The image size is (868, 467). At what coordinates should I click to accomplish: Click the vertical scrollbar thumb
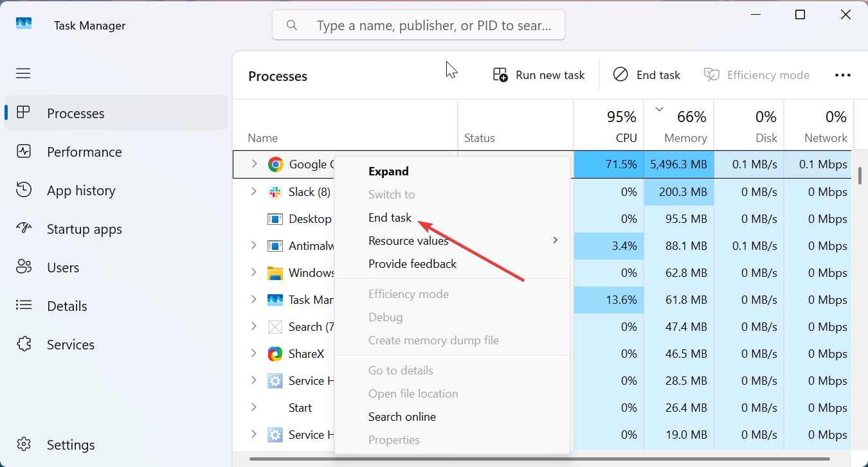point(860,175)
